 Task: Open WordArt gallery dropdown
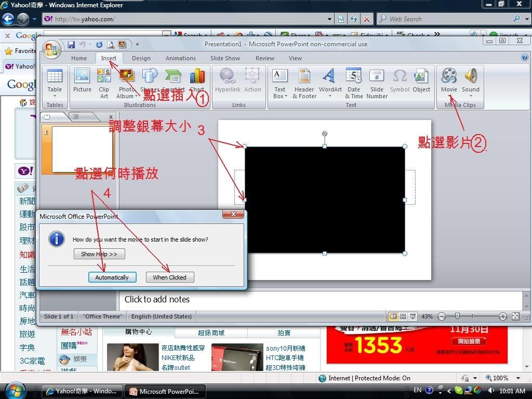pyautogui.click(x=330, y=96)
